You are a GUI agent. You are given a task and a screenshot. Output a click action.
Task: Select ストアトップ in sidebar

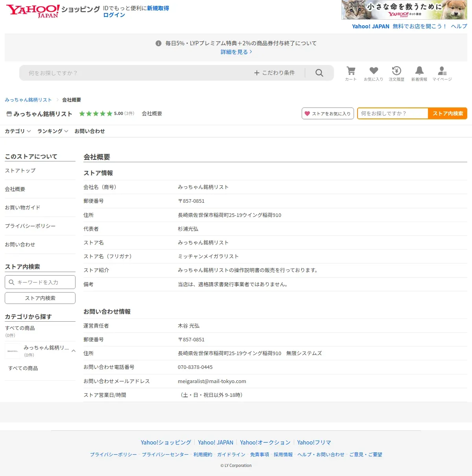[20, 170]
